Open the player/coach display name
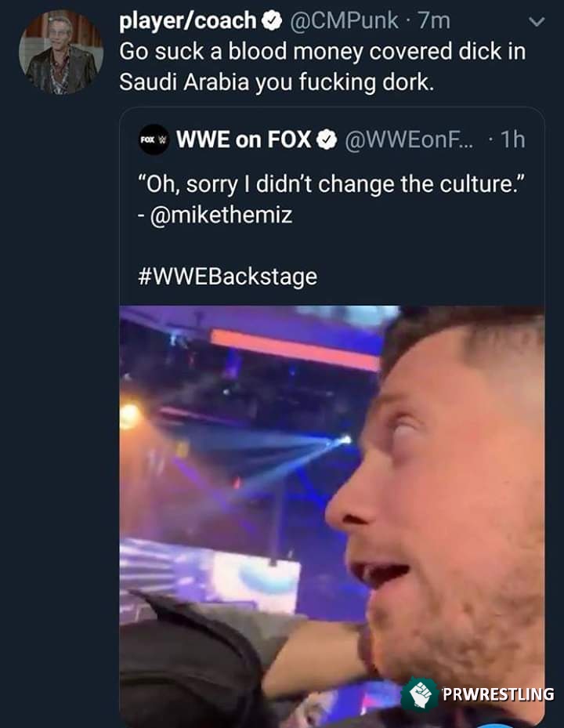 [188, 22]
